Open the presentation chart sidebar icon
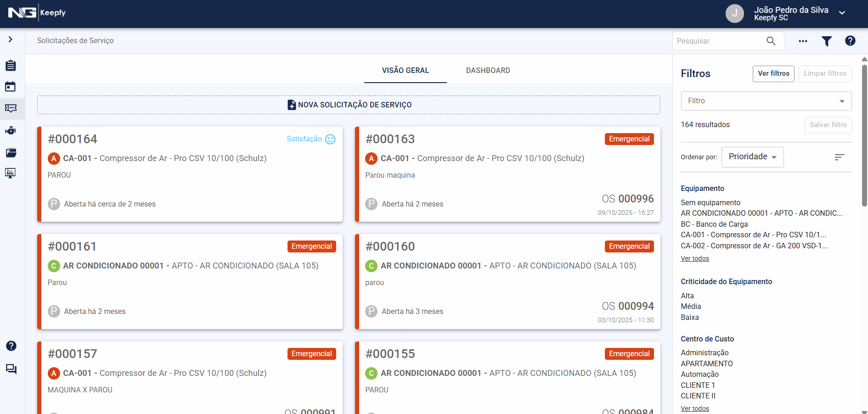Image resolution: width=868 pixels, height=414 pixels. (11, 173)
